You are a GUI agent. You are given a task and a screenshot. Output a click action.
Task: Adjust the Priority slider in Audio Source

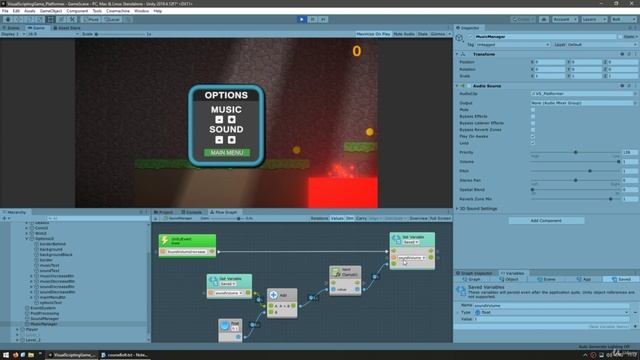(x=576, y=152)
